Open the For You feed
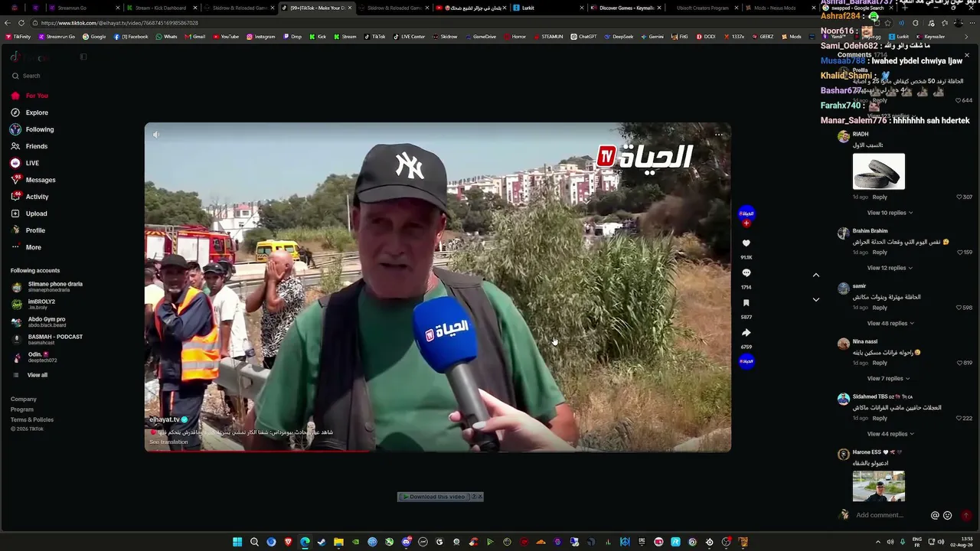This screenshot has height=551, width=980. click(x=29, y=96)
